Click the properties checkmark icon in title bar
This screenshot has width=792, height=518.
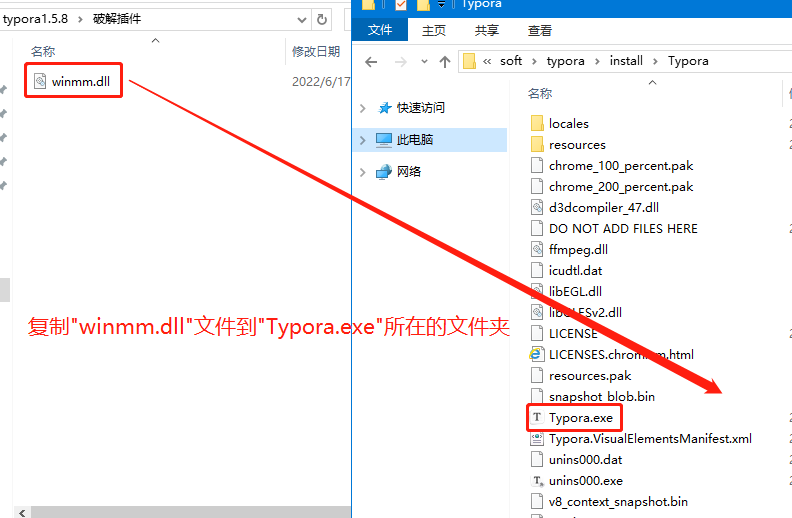tap(401, 5)
